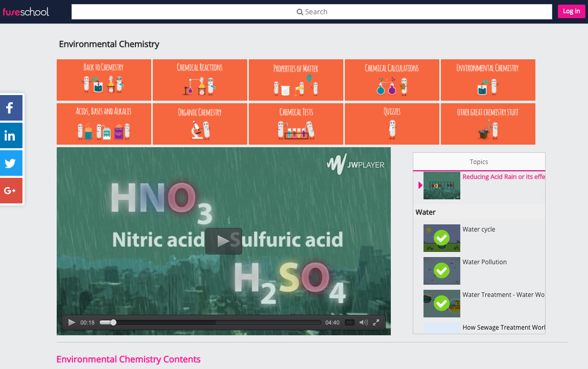Toggle the checkmark on Water Treatment video
This screenshot has height=369, width=588.
(441, 304)
